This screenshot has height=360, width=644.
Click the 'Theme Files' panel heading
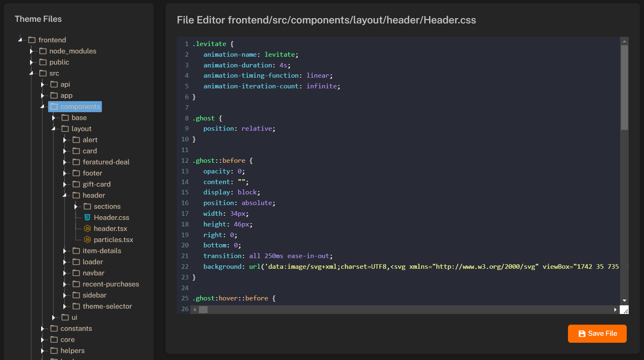click(38, 19)
